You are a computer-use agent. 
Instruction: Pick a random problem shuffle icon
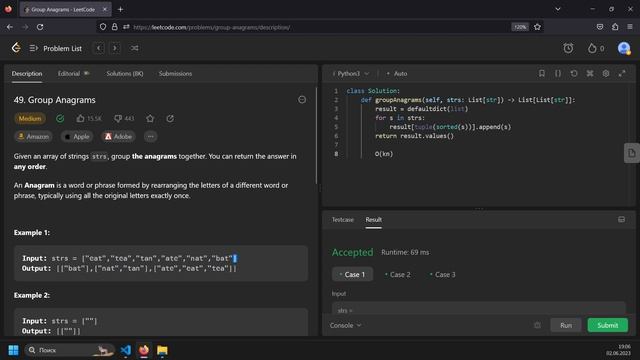134,48
